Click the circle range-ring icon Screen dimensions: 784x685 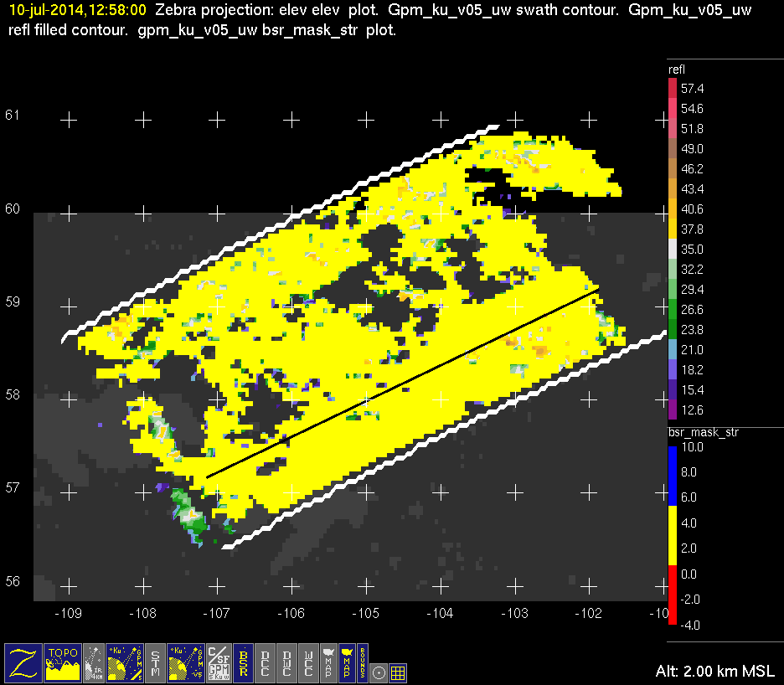tap(379, 672)
